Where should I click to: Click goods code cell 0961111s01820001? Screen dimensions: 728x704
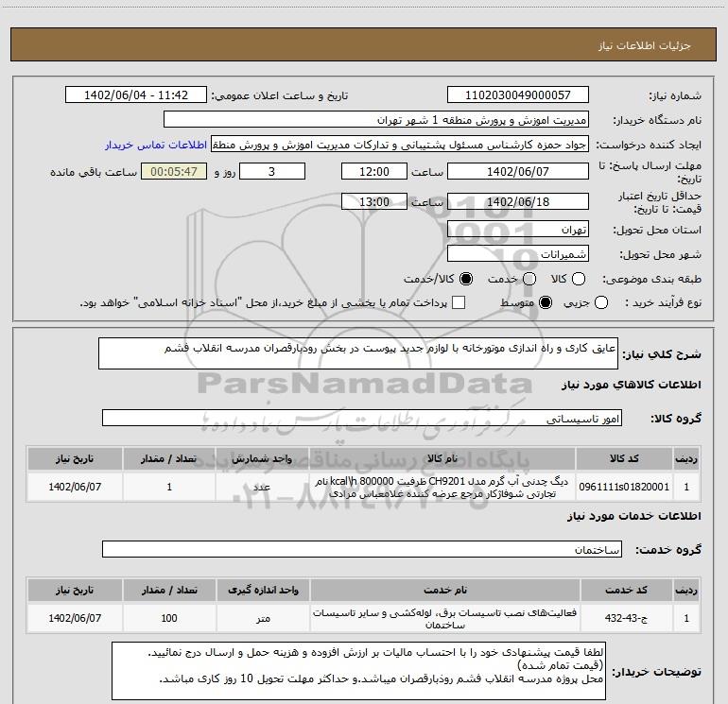coord(624,487)
